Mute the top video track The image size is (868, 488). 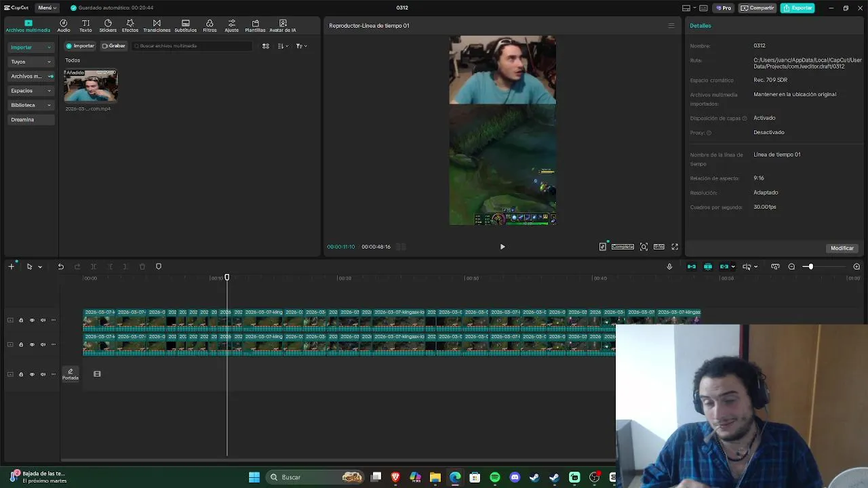pos(43,320)
